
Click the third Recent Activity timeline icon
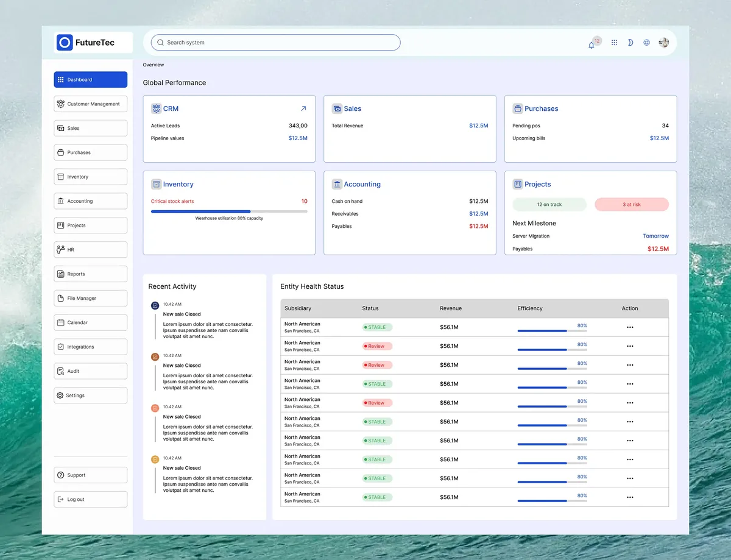point(155,408)
